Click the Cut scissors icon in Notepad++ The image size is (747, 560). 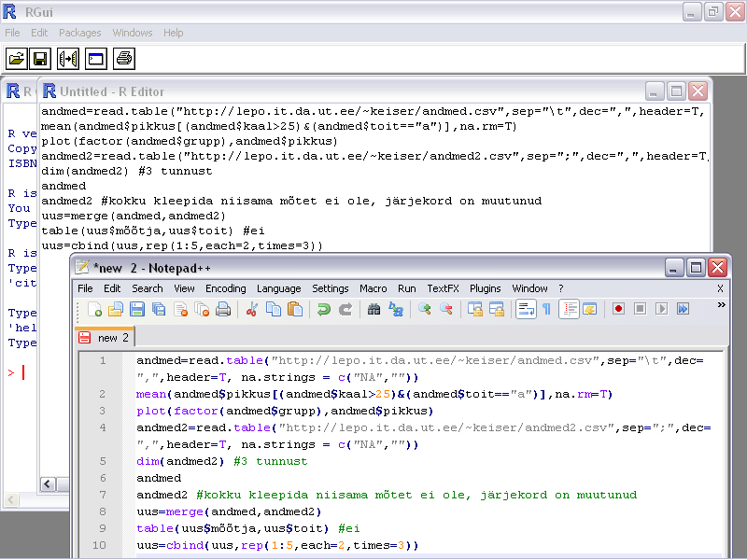tap(251, 309)
